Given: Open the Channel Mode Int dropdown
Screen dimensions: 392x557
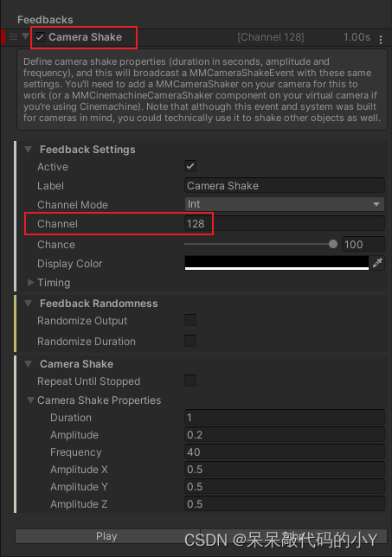Looking at the screenshot, I should click(285, 204).
